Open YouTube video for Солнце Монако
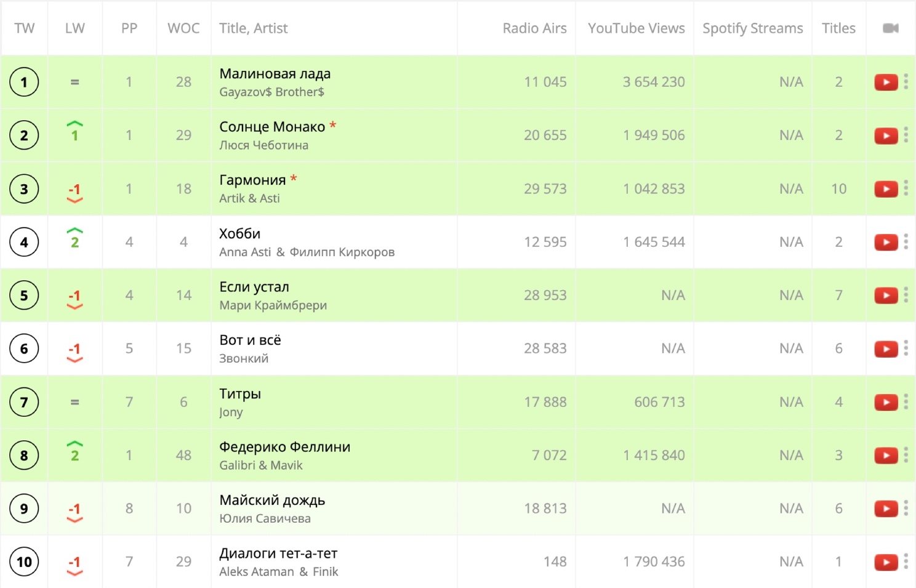916x588 pixels. (886, 135)
